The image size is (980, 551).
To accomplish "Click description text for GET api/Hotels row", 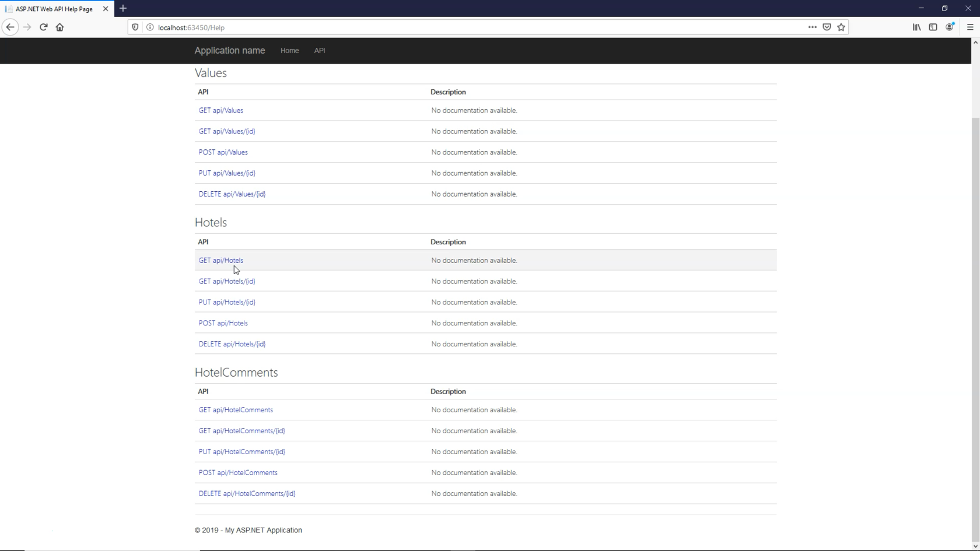I will pyautogui.click(x=474, y=261).
